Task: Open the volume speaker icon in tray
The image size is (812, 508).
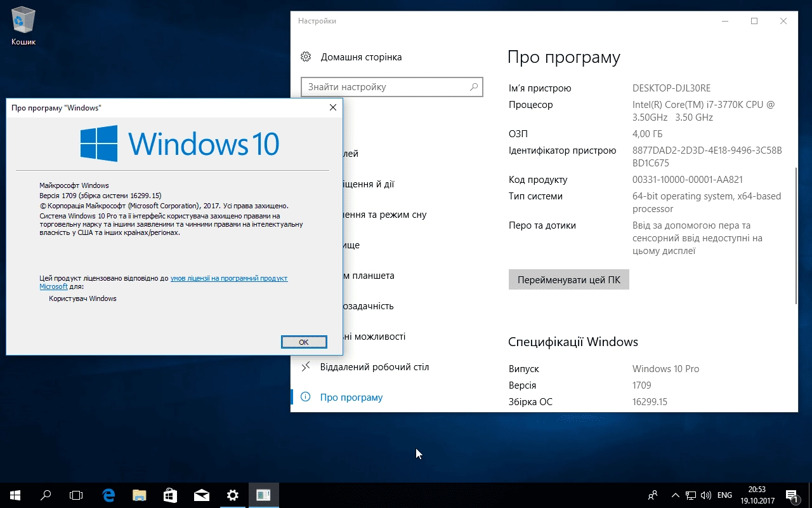Action: [x=705, y=495]
